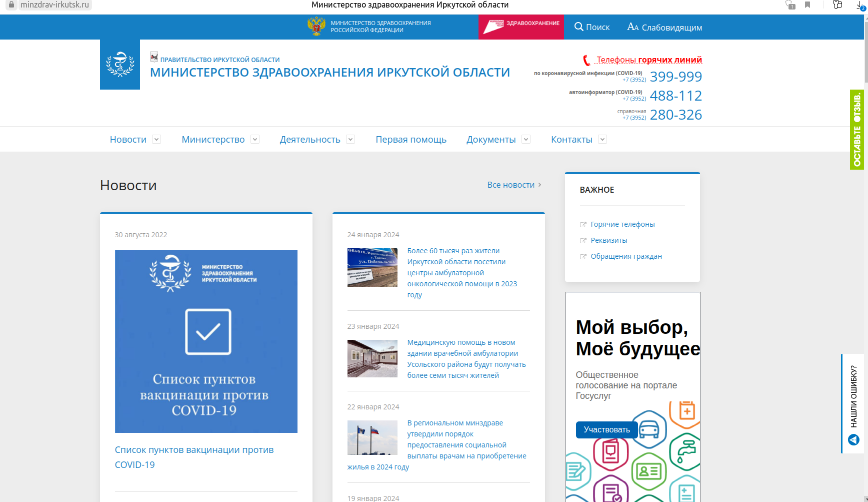Click the search magnifier icon

point(579,27)
